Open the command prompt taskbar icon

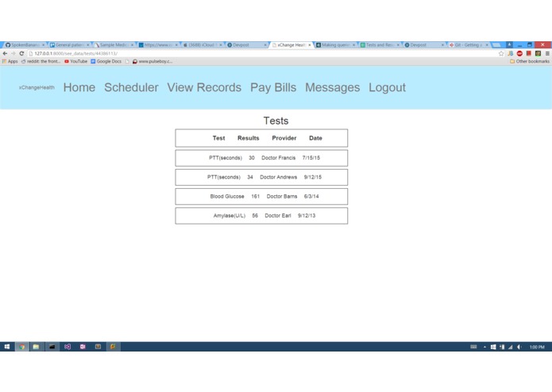coord(52,347)
